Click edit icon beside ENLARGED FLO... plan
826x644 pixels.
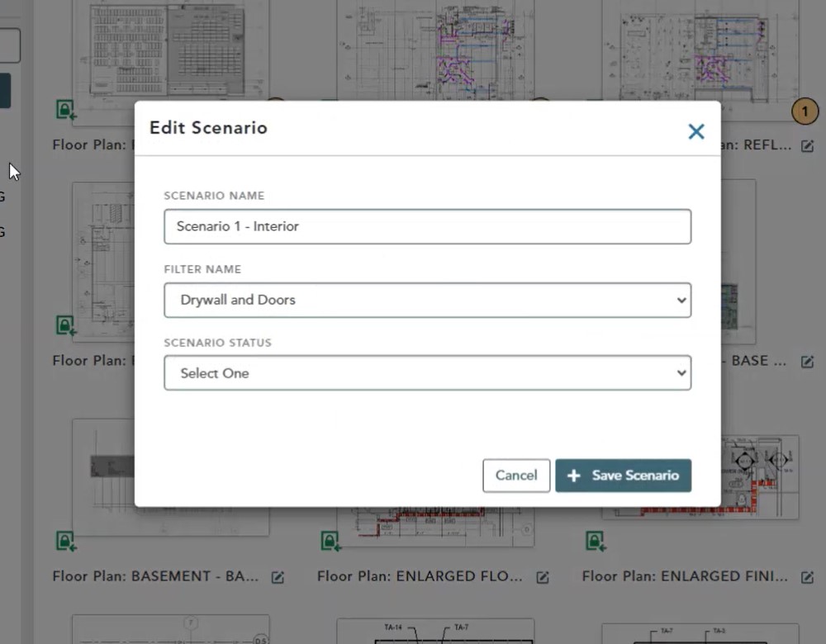543,577
